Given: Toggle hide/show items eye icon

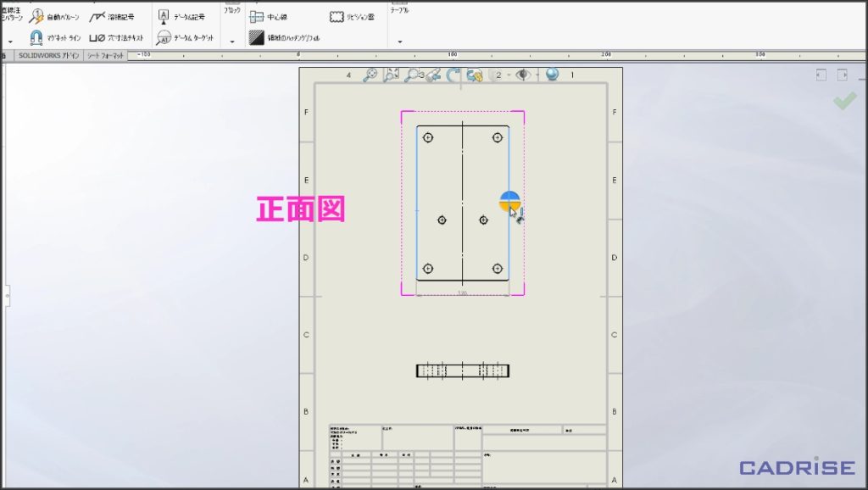Looking at the screenshot, I should pos(522,75).
